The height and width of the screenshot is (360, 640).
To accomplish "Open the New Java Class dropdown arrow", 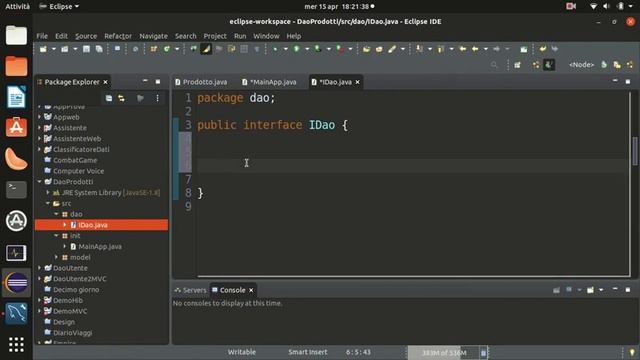I will click(x=177, y=49).
